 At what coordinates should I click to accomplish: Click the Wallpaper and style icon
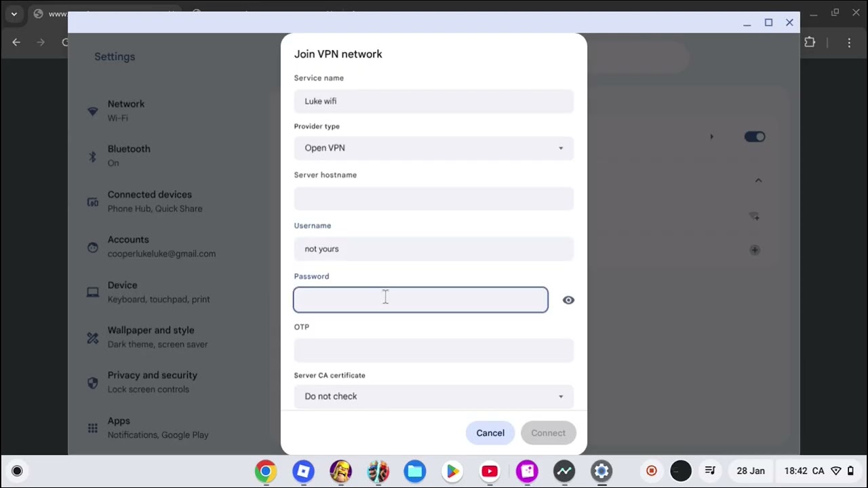[93, 337]
